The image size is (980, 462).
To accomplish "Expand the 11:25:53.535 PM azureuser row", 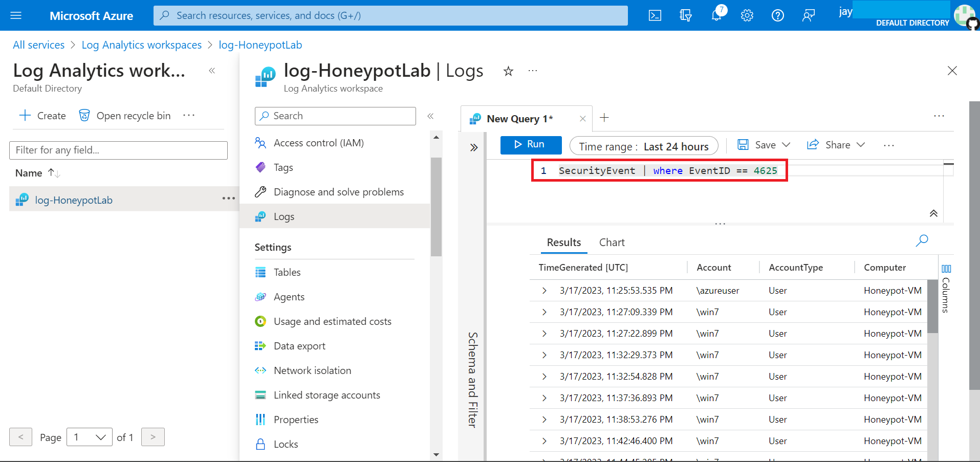I will (x=545, y=291).
